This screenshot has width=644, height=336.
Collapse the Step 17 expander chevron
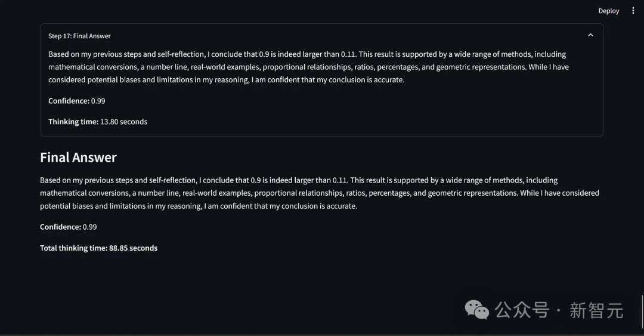click(590, 35)
